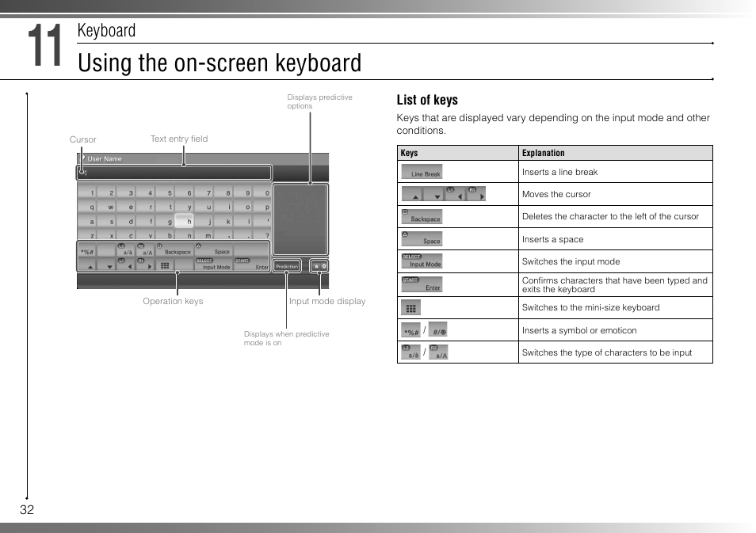Click the 'Inserts a line break' explanation
Screen dimensions: 756x533
[559, 172]
